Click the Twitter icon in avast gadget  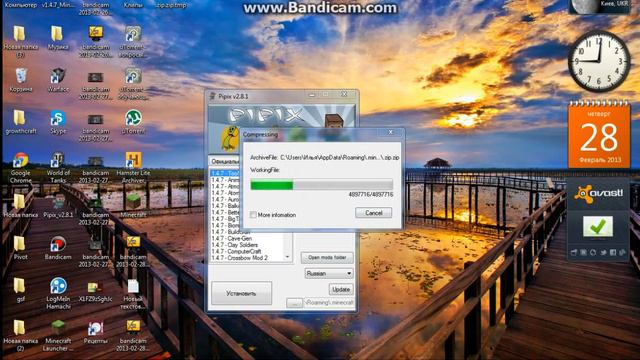[x=603, y=253]
